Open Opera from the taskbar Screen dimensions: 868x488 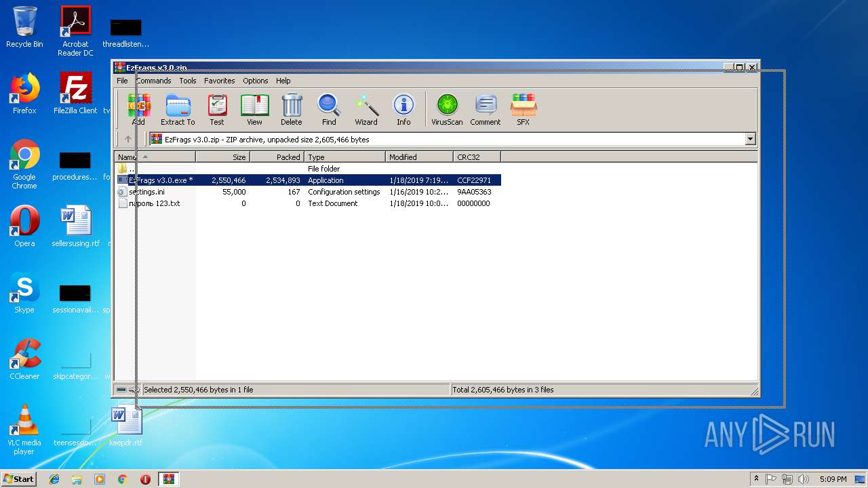click(145, 479)
